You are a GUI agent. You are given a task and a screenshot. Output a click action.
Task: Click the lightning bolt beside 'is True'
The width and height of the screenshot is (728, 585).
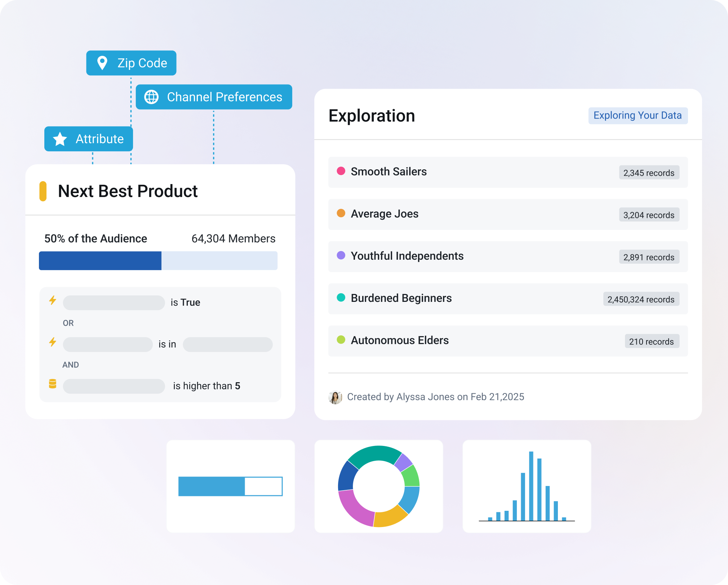coord(53,300)
